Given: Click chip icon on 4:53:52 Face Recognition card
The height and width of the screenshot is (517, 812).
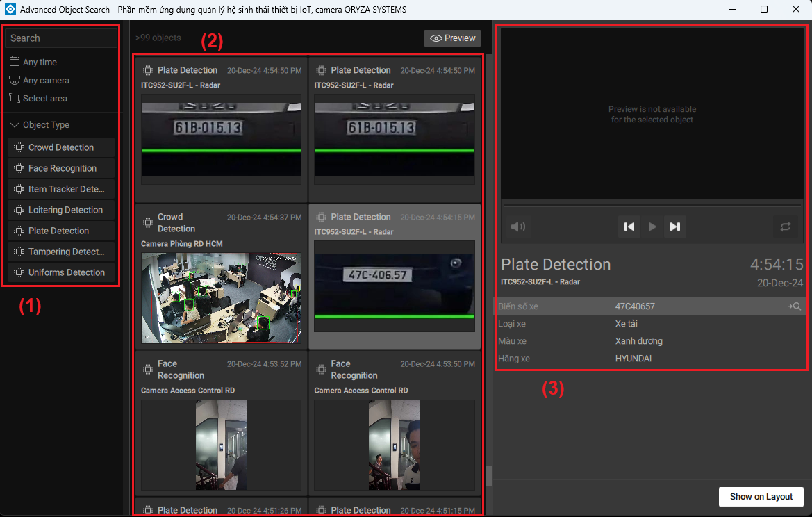Looking at the screenshot, I should [147, 370].
